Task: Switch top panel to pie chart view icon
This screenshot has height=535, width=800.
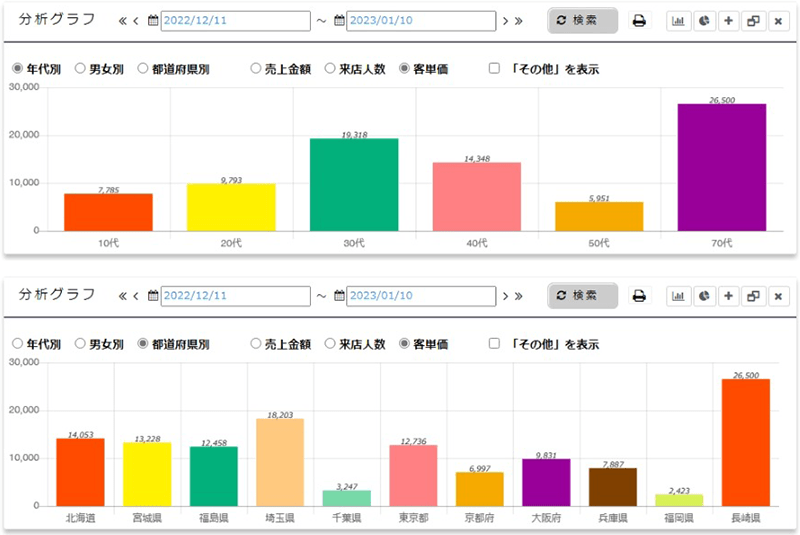Action: (704, 21)
